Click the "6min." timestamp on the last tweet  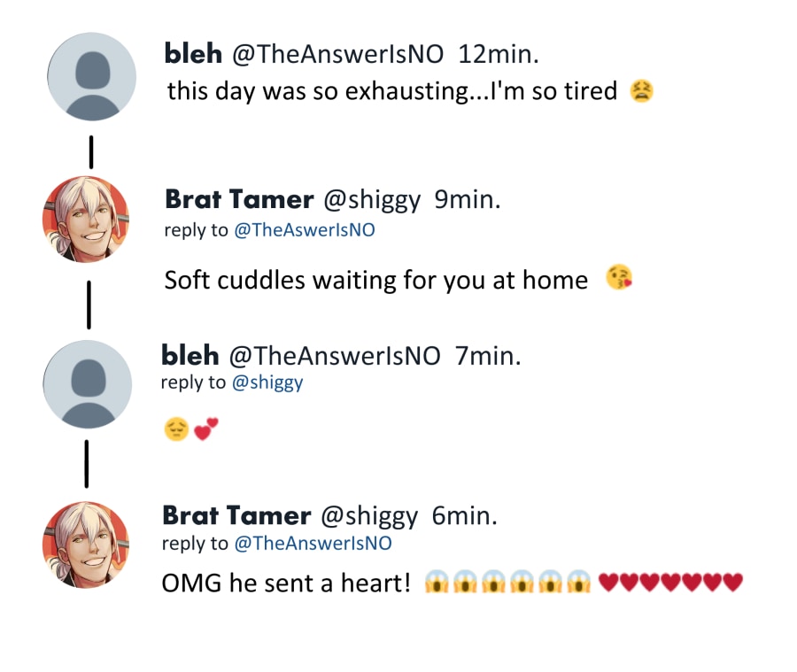[465, 515]
